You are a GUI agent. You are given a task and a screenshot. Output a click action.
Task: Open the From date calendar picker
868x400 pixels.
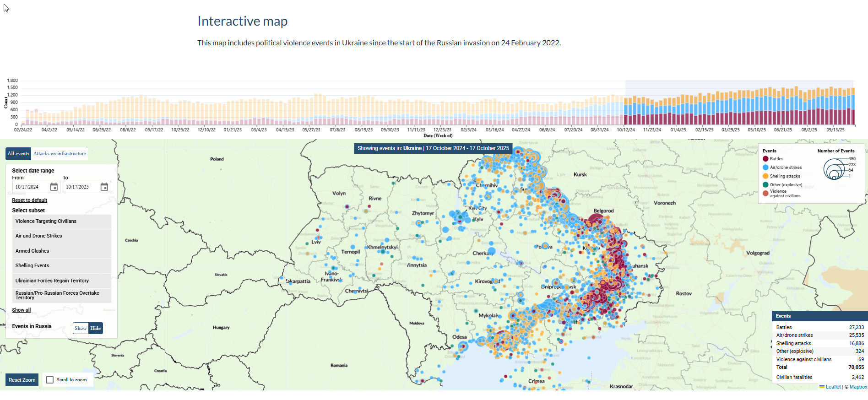54,187
